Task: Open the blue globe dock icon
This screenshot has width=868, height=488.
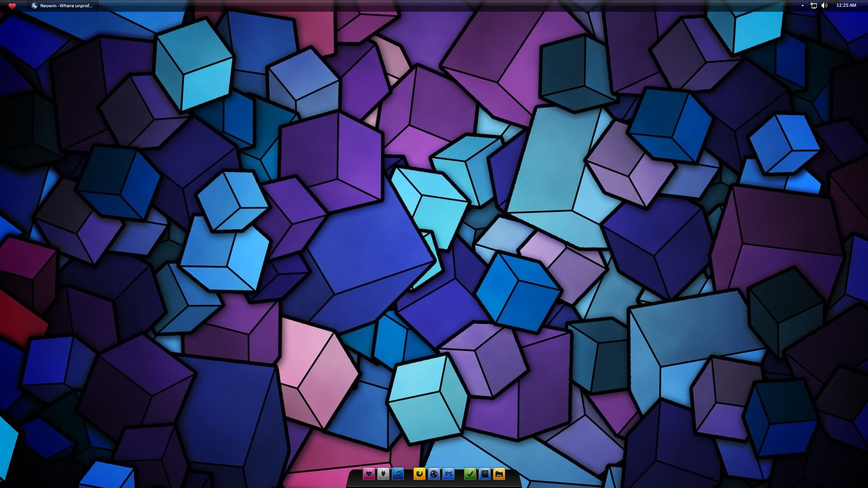Action: [434, 474]
